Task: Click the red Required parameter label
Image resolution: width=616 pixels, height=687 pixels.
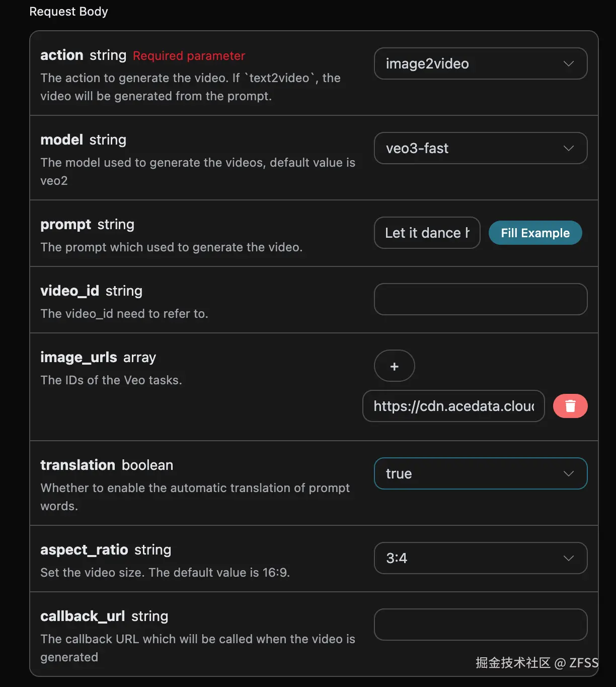Action: (189, 56)
